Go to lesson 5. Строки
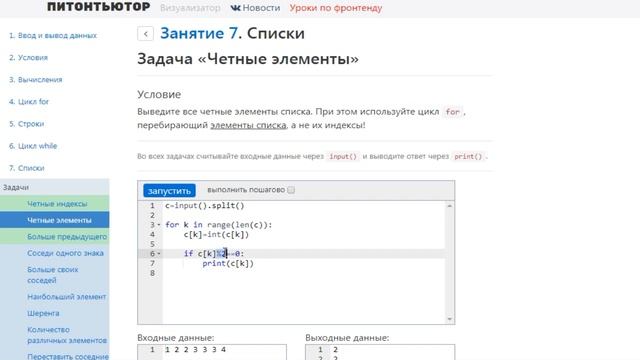 click(x=27, y=124)
